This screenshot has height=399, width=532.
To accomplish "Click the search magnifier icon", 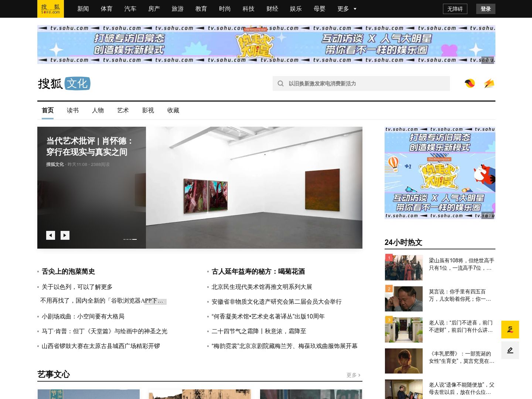I will pyautogui.click(x=281, y=83).
